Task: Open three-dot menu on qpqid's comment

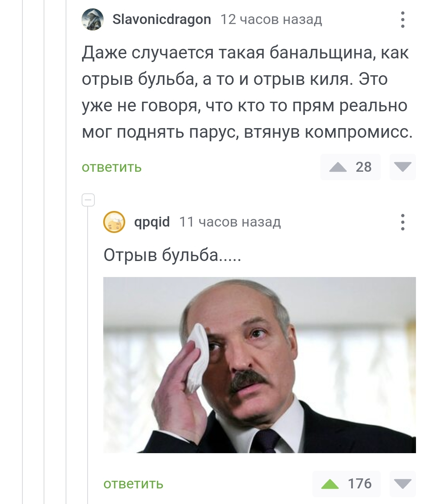Action: pos(402,222)
